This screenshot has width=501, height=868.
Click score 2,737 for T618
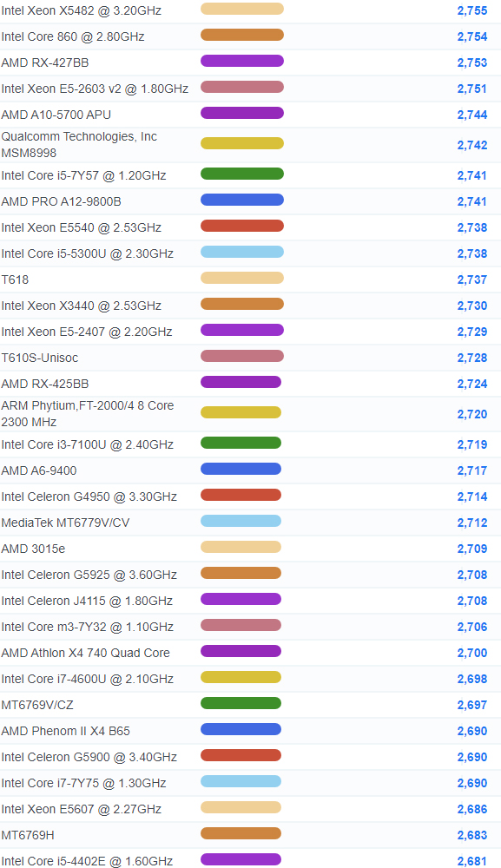pos(472,279)
